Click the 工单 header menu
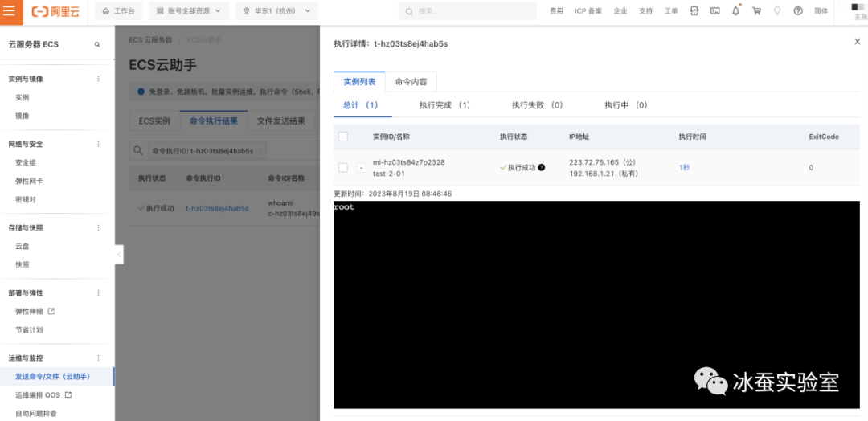This screenshot has height=421, width=868. (671, 11)
